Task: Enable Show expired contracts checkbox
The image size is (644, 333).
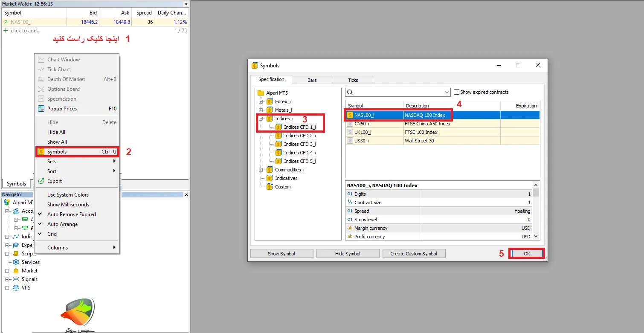Action: click(456, 92)
